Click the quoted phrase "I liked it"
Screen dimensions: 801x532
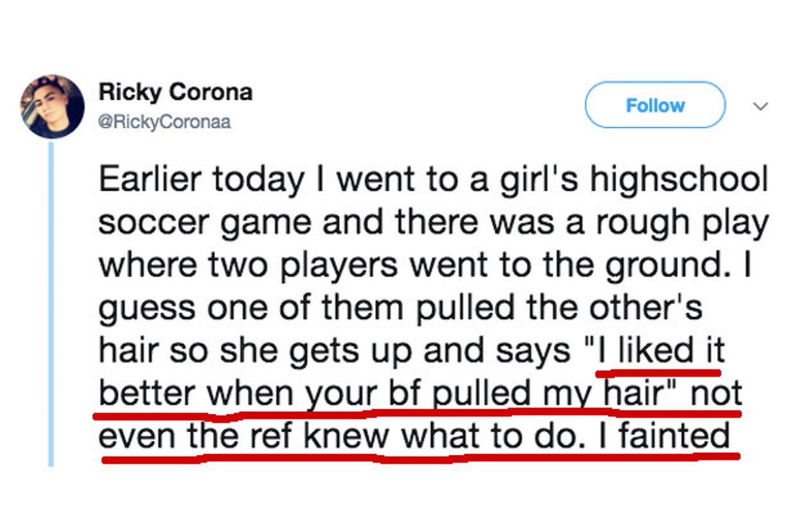click(x=660, y=350)
